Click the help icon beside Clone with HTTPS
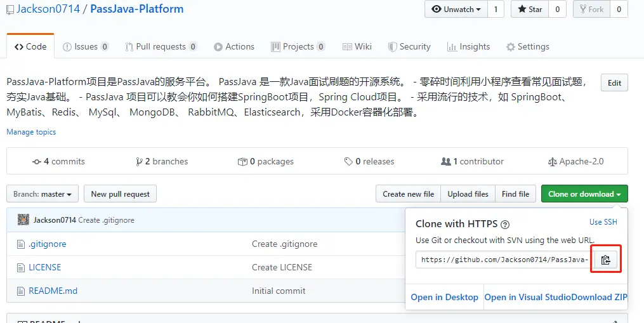 tap(505, 224)
